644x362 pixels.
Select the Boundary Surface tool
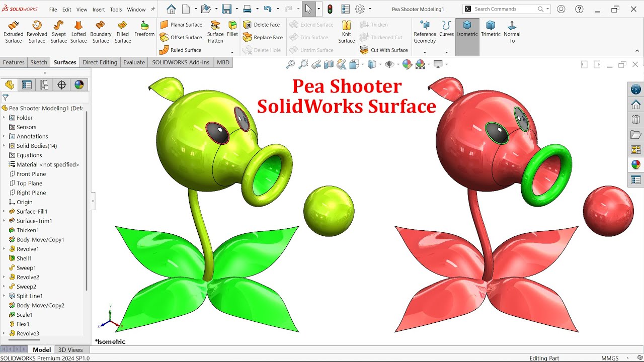(101, 32)
